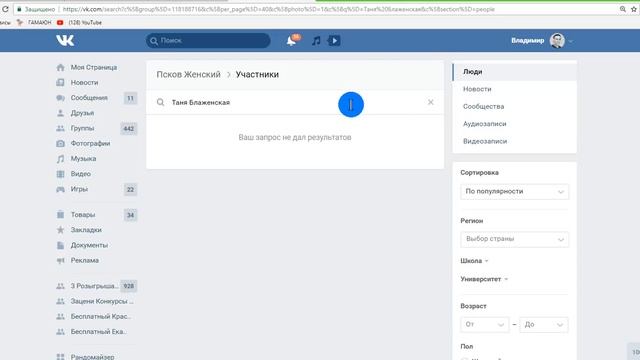Click the bookmark star in address bar
The width and height of the screenshot is (640, 360).
pyautogui.click(x=634, y=9)
